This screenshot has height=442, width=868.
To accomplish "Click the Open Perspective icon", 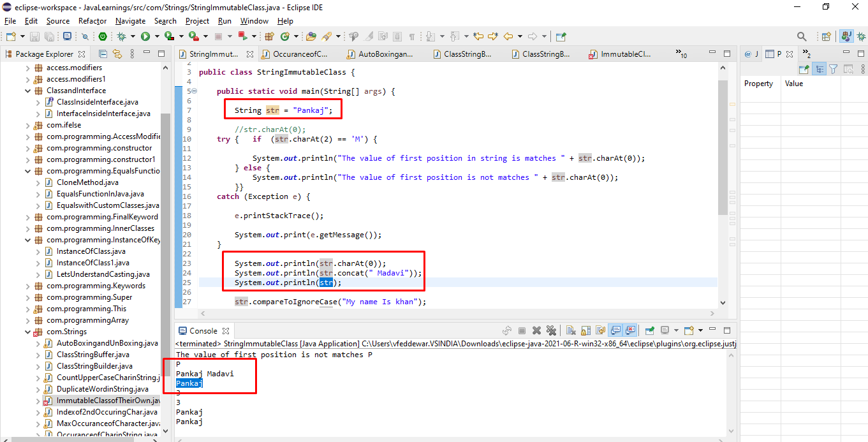I will click(826, 37).
